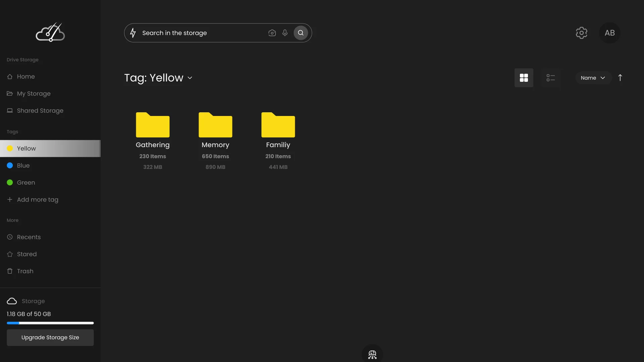The width and height of the screenshot is (644, 362).
Task: Click the search in the storage field
Action: tap(218, 33)
